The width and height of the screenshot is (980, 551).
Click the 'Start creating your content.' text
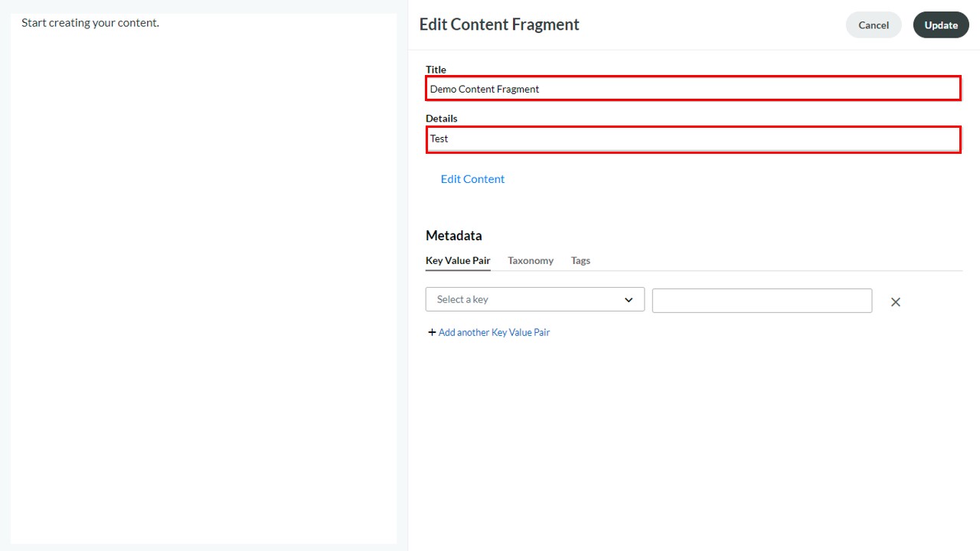tap(90, 22)
